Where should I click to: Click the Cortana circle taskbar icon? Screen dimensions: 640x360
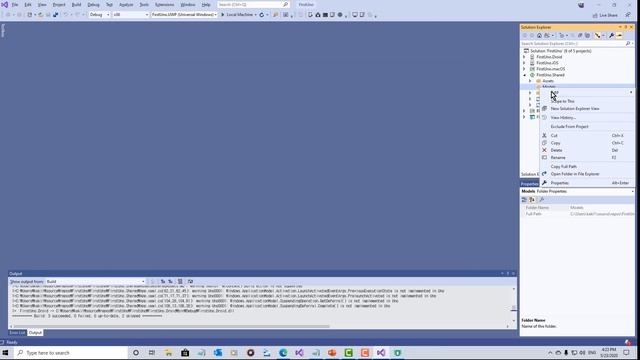136,353
